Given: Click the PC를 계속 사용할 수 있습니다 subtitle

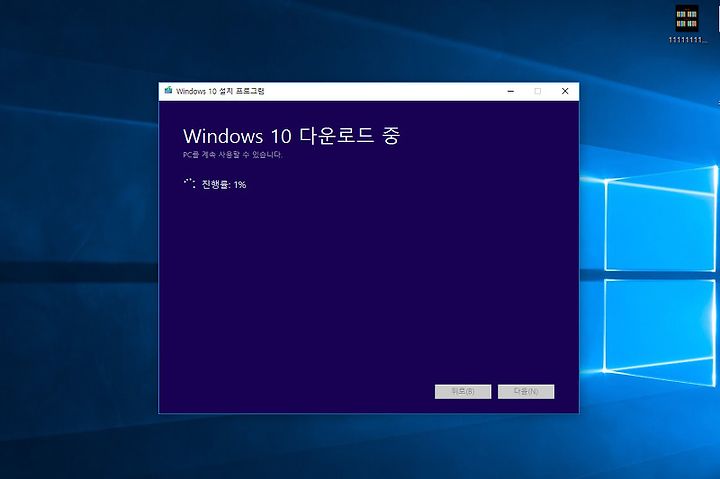Looking at the screenshot, I should click(232, 155).
